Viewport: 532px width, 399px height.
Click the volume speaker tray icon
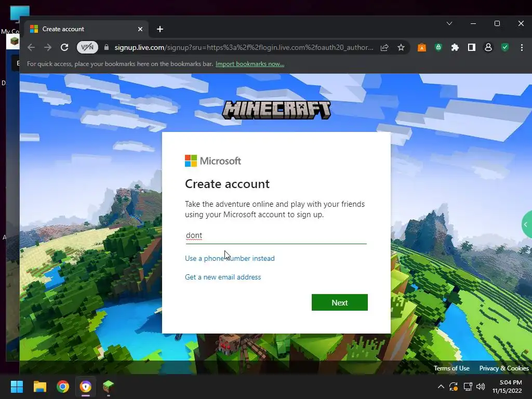tap(481, 387)
